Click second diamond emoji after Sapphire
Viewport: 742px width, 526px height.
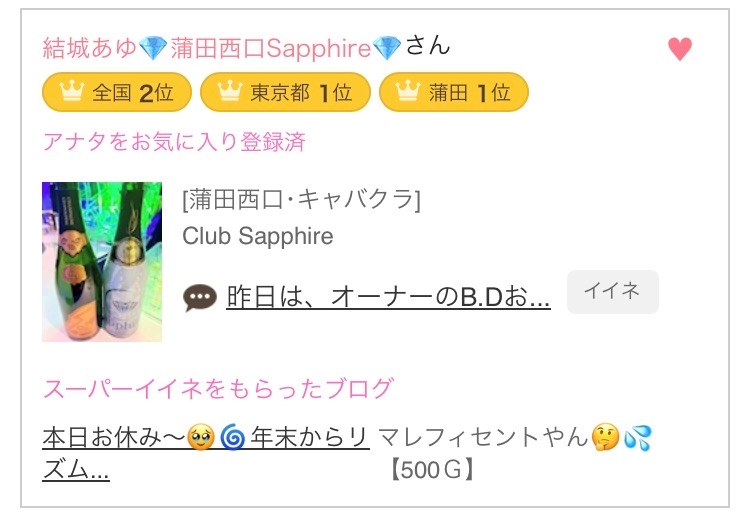point(387,48)
